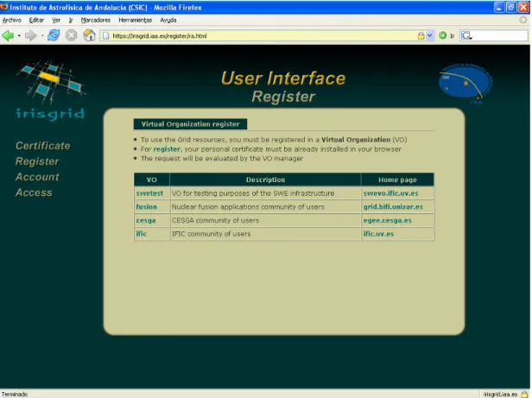
Task: Click the 'Virtual Organization register' heading
Action: coord(190,123)
